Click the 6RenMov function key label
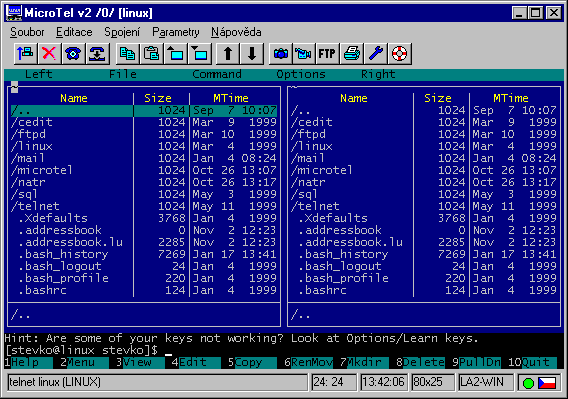Screen dimensions: 568x399 pos(308,362)
